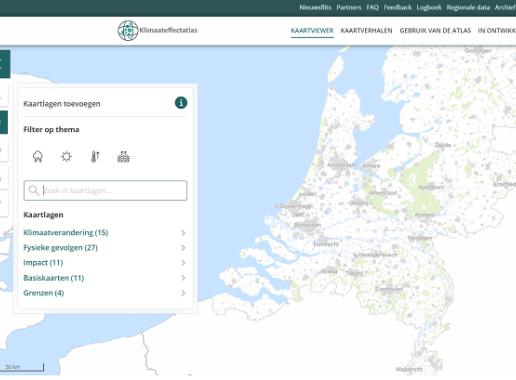Click the 50 km scale bar
Viewport: 516px width, 380px height.
pos(22,367)
